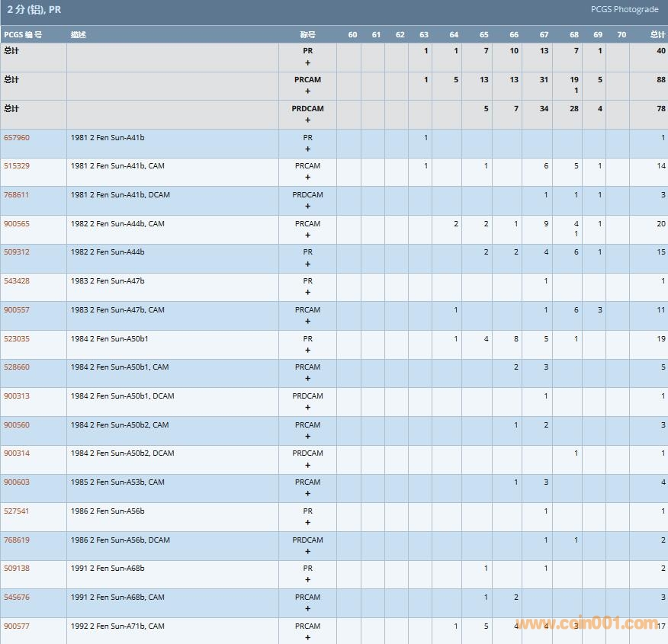Open PCGS number 657960

point(17,138)
